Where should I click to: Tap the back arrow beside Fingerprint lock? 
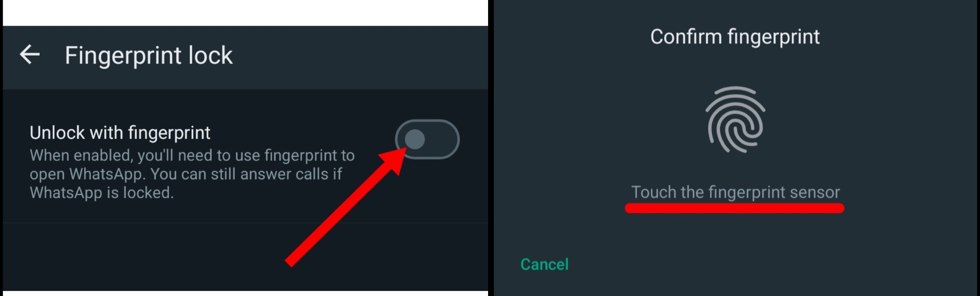tap(30, 54)
